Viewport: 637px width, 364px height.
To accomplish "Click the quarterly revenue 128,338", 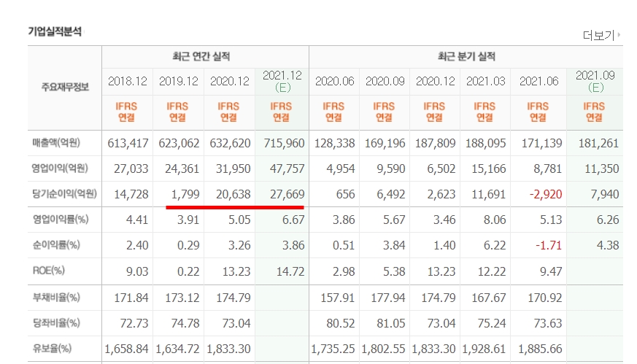I will [334, 144].
